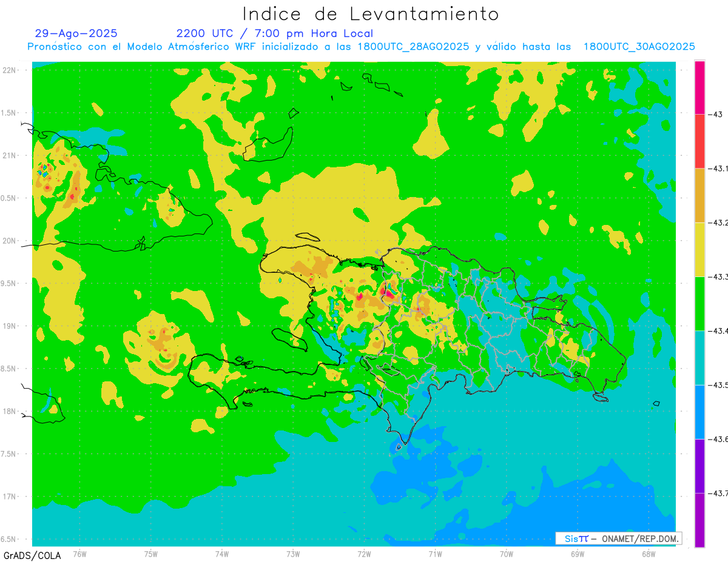Click the '22N' latitude label
728x562 pixels.
(10, 70)
